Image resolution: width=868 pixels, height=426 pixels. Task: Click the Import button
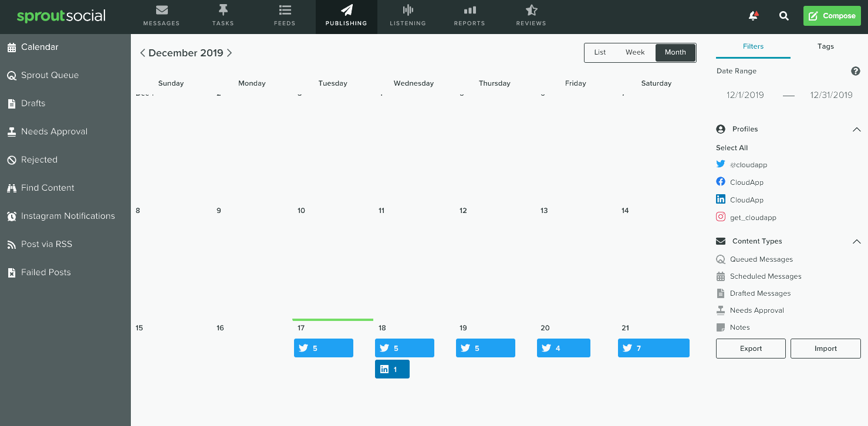(826, 349)
